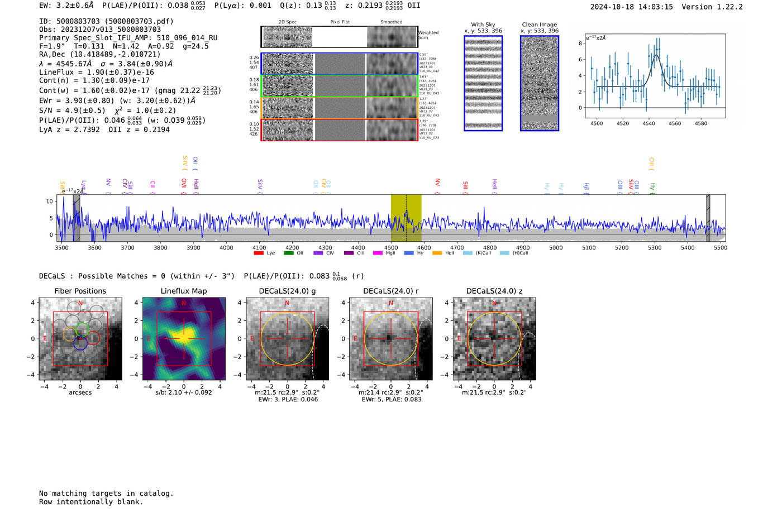This screenshot has width=782, height=532.
Task: Click the orange CIII line marker label
Action: (651, 163)
